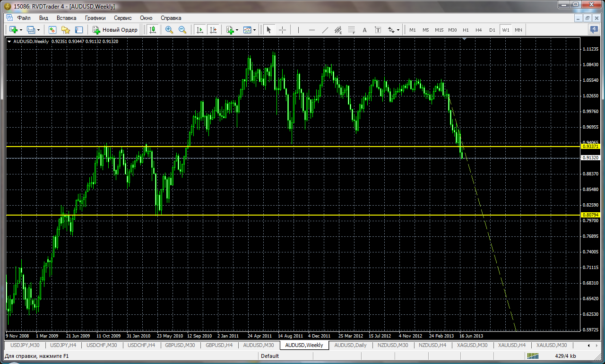The width and height of the screenshot is (605, 364).
Task: Open the chart Templates icon
Action: click(x=247, y=30)
